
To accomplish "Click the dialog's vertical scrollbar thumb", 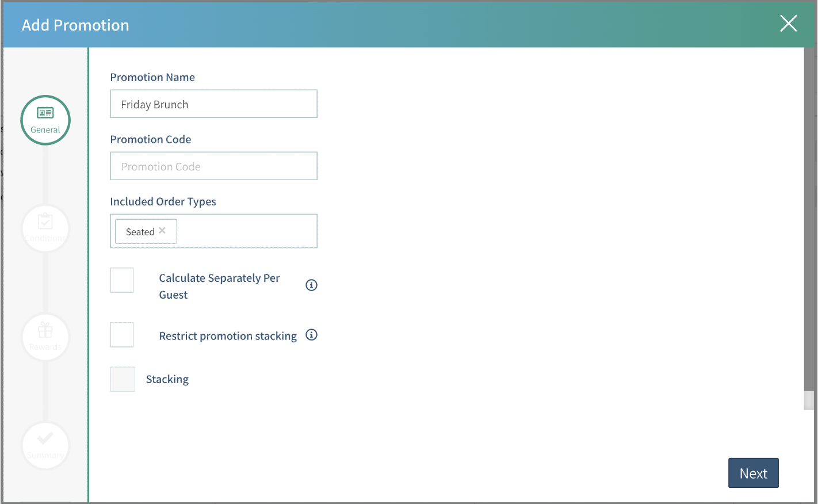I will [x=809, y=400].
